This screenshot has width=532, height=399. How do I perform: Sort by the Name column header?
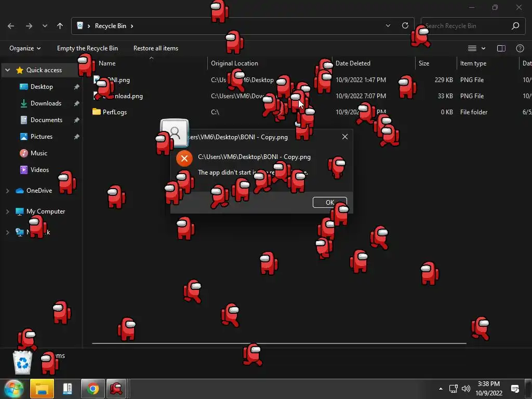pos(107,63)
